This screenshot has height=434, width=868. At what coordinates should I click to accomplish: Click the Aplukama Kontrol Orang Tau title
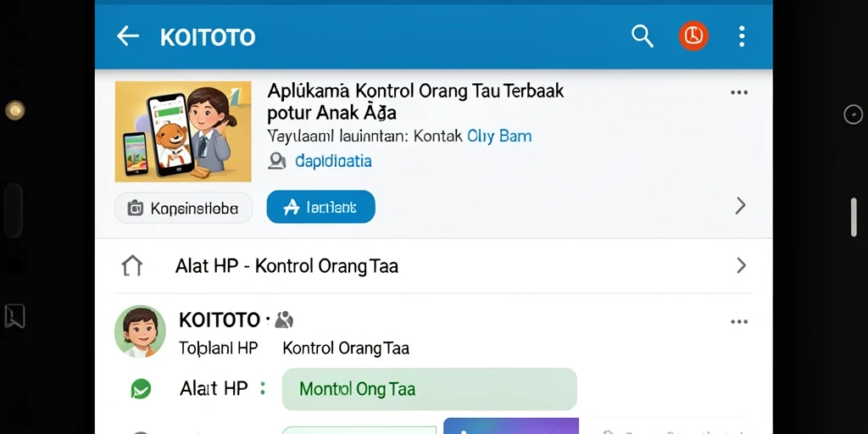coord(415,102)
